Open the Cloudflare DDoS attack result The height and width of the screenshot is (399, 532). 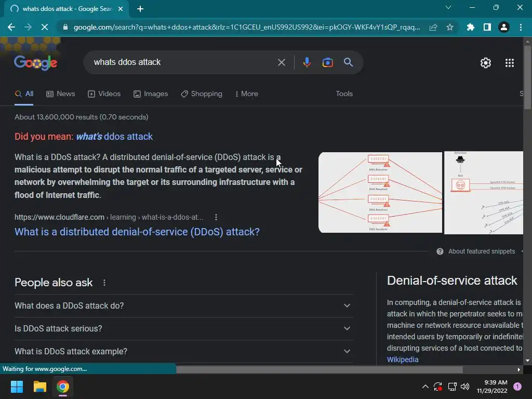pyautogui.click(x=137, y=232)
